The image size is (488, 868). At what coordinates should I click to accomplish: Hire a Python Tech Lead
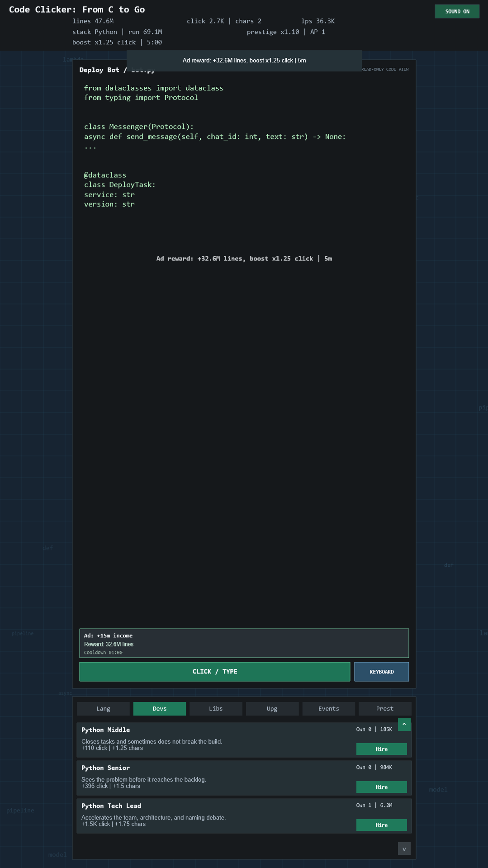tap(382, 825)
